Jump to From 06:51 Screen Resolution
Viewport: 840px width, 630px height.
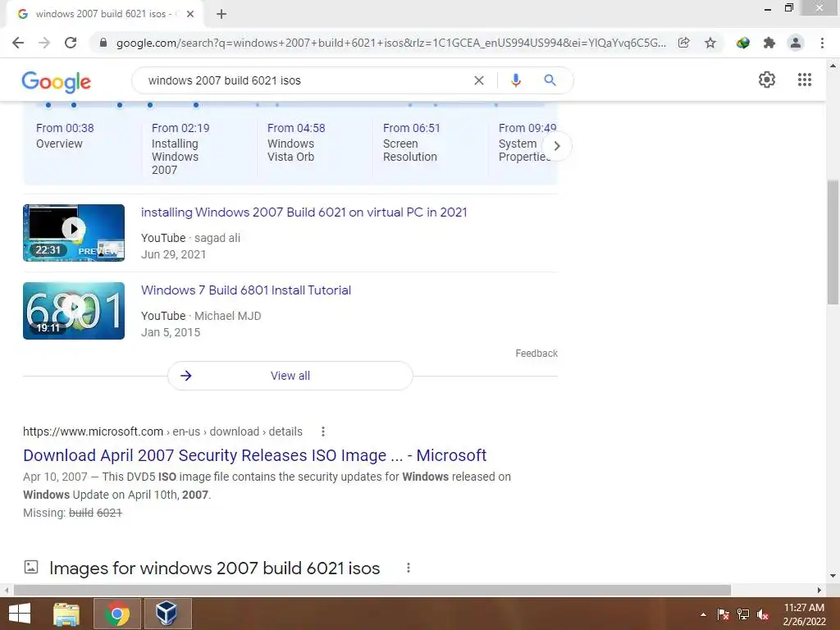[x=412, y=142]
